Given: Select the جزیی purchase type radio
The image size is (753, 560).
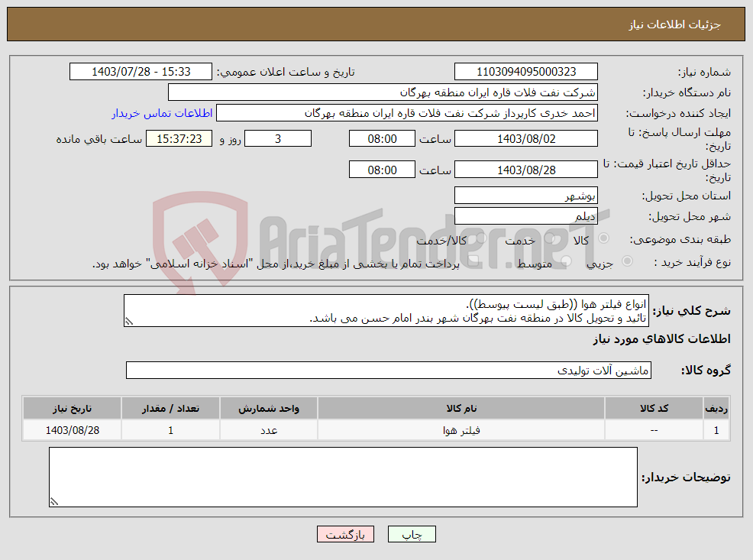Looking at the screenshot, I should [x=627, y=261].
